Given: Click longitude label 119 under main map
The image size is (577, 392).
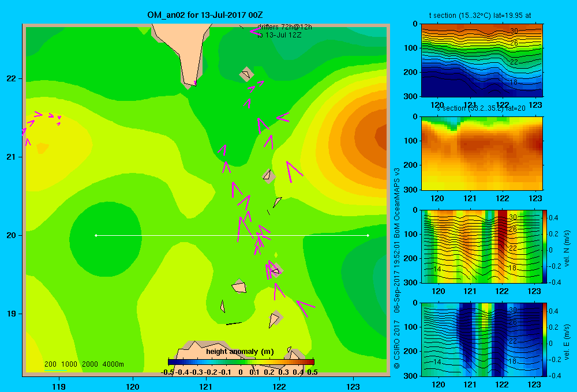Looking at the screenshot, I should 59,386.
